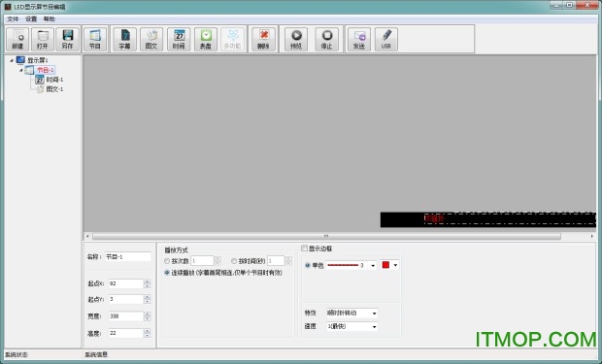
Task: Click the canvas scrollbar left arrow
Action: point(87,236)
